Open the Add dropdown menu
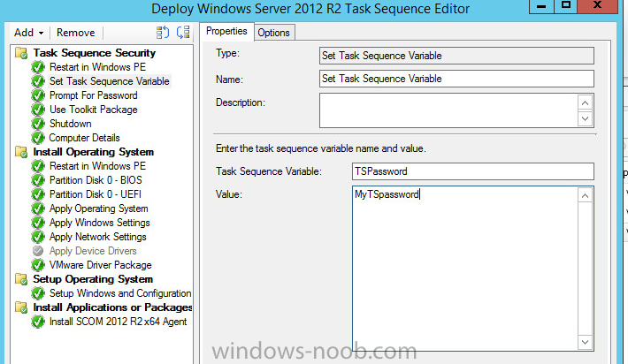The height and width of the screenshot is (364, 628). tap(29, 33)
